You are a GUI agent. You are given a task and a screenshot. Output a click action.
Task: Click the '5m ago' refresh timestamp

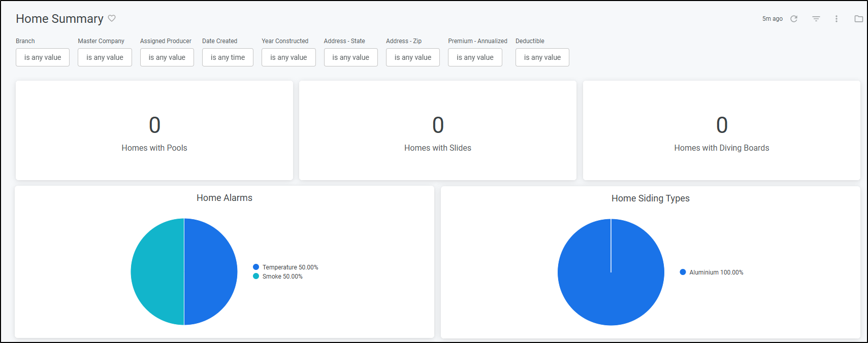click(x=772, y=19)
